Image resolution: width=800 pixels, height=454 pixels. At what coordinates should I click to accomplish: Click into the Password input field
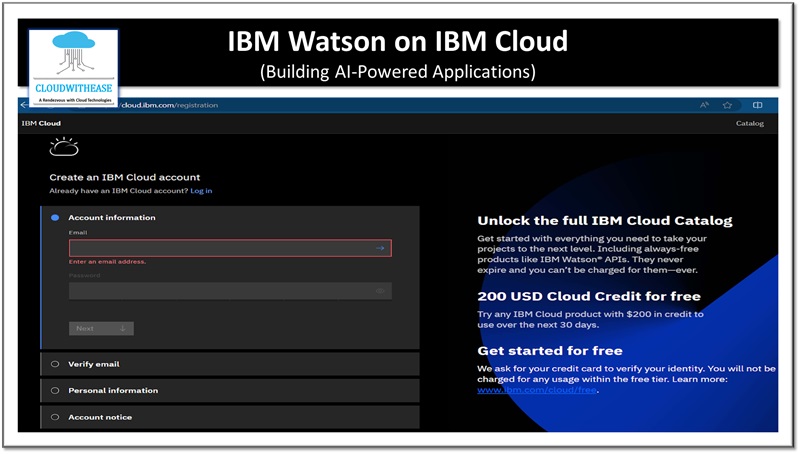(x=230, y=291)
